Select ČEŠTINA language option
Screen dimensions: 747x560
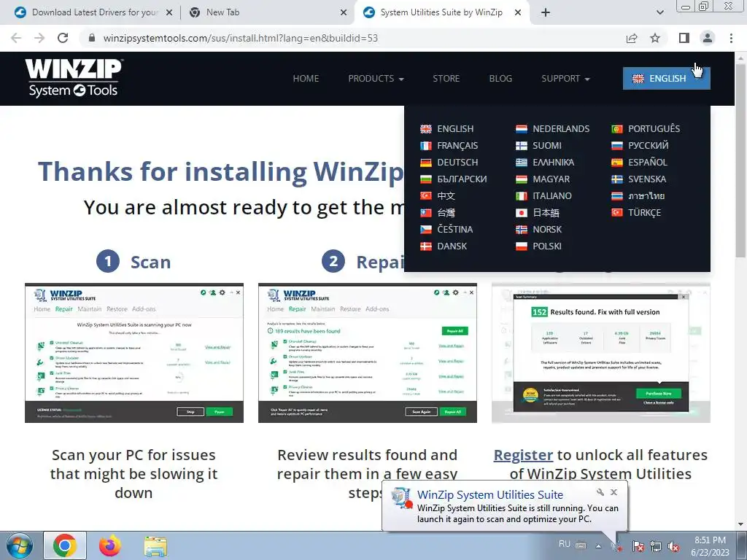point(447,230)
